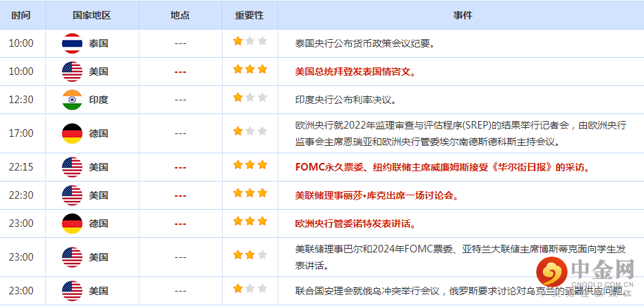
Task: Click the US flag in the 22:15 row
Action: point(72,166)
